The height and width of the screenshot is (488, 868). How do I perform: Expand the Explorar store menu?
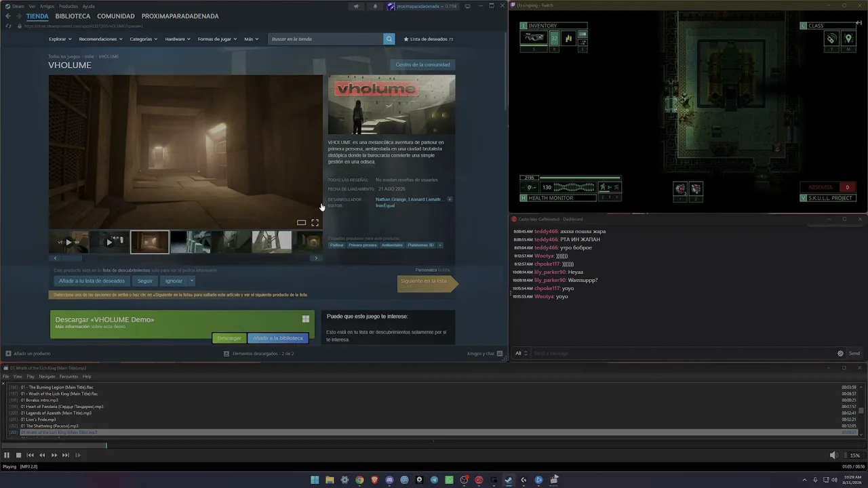click(x=60, y=39)
